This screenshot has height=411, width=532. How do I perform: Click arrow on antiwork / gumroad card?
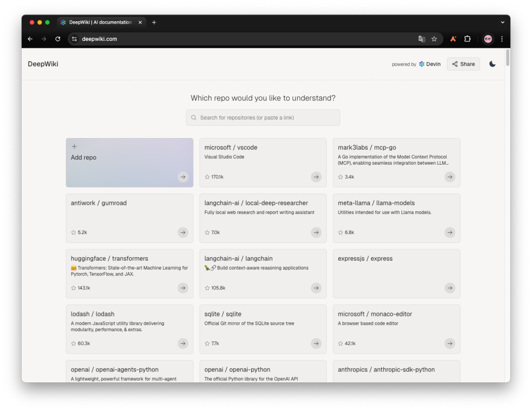183,233
